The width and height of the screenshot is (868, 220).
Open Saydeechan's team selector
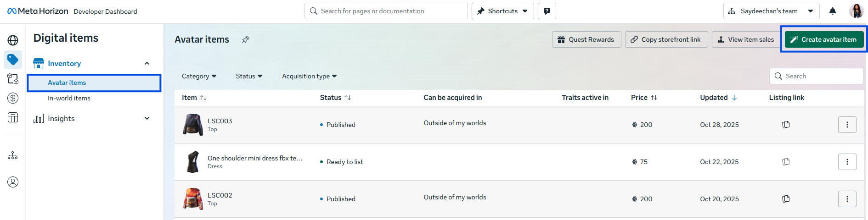click(771, 11)
